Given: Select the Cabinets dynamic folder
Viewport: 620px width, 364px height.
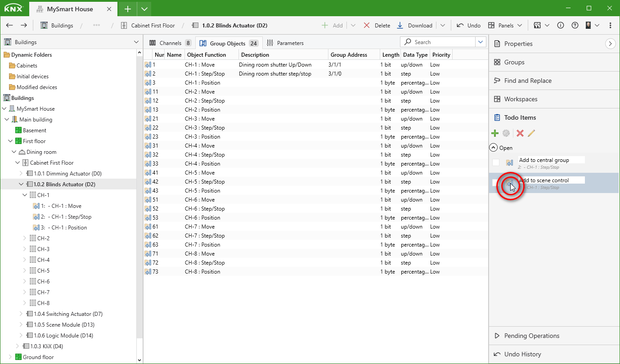Looking at the screenshot, I should tap(23, 66).
